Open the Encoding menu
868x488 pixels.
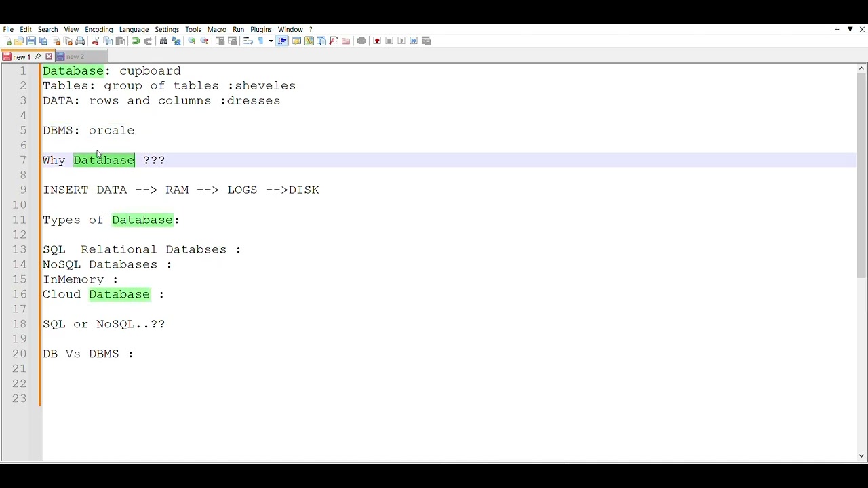(x=99, y=30)
